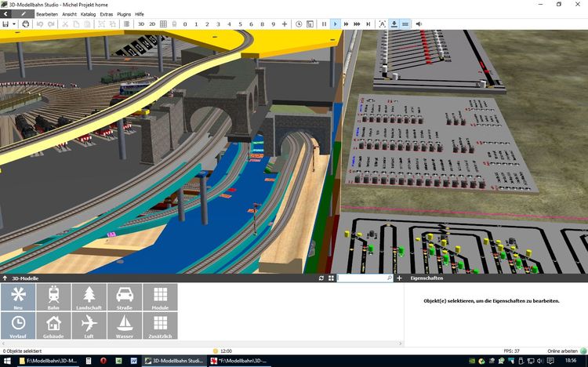Open the Wasser sailboat category

(x=124, y=325)
